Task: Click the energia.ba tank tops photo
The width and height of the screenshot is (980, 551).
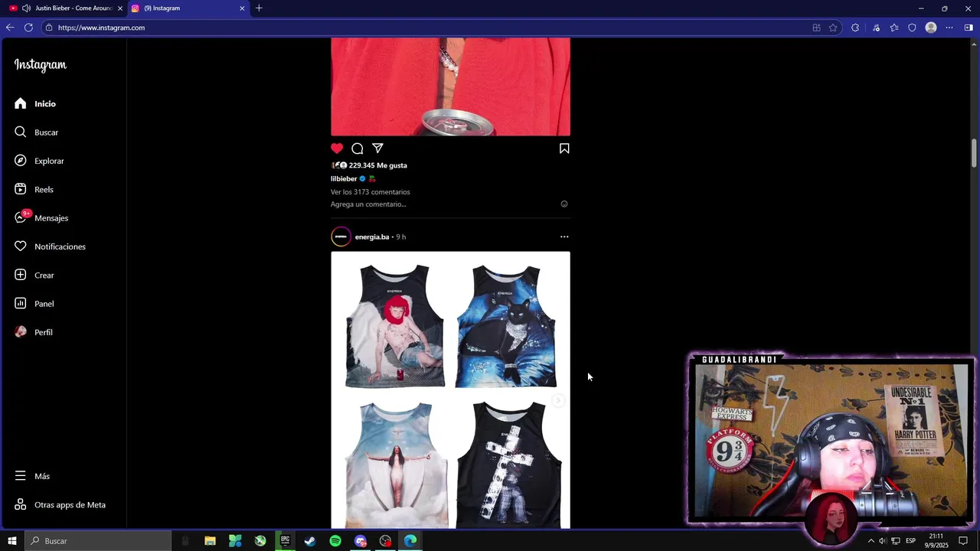Action: click(450, 390)
